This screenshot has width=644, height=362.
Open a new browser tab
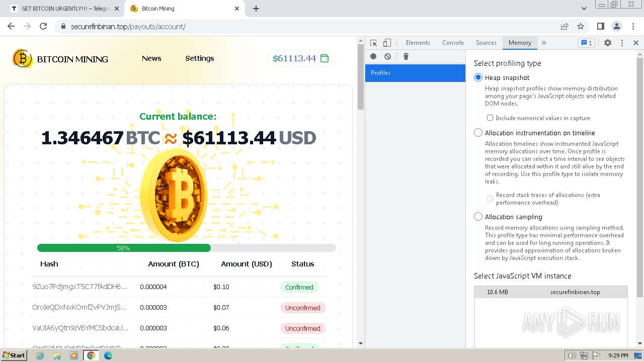pyautogui.click(x=256, y=9)
